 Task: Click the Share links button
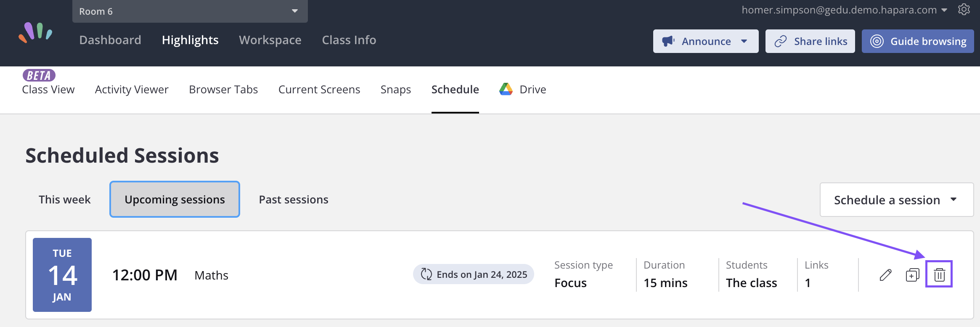coord(810,41)
